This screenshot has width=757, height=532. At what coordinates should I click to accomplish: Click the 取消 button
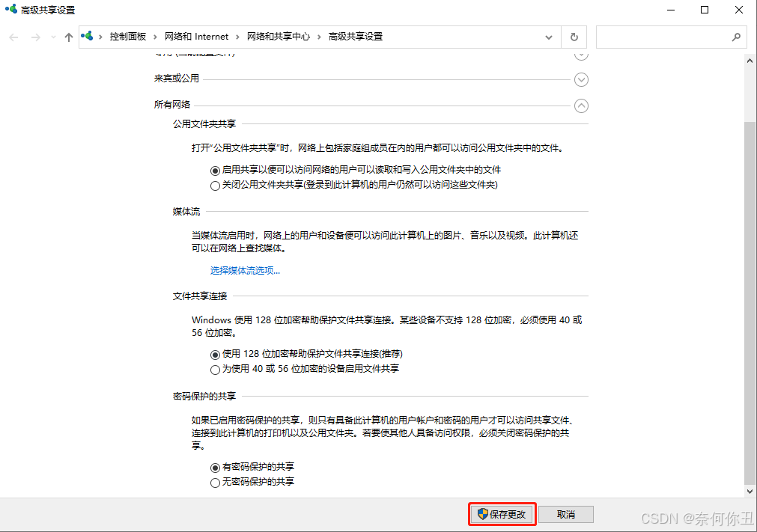tap(566, 515)
